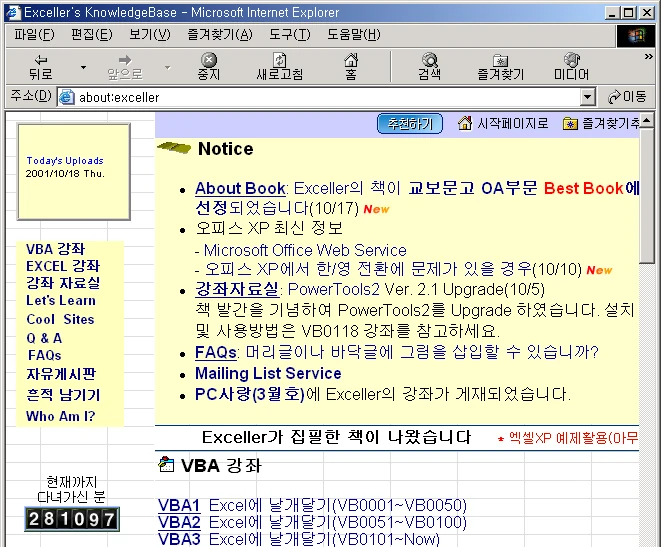Click the New badge after 선정되었습니다(10/17)

(x=376, y=209)
